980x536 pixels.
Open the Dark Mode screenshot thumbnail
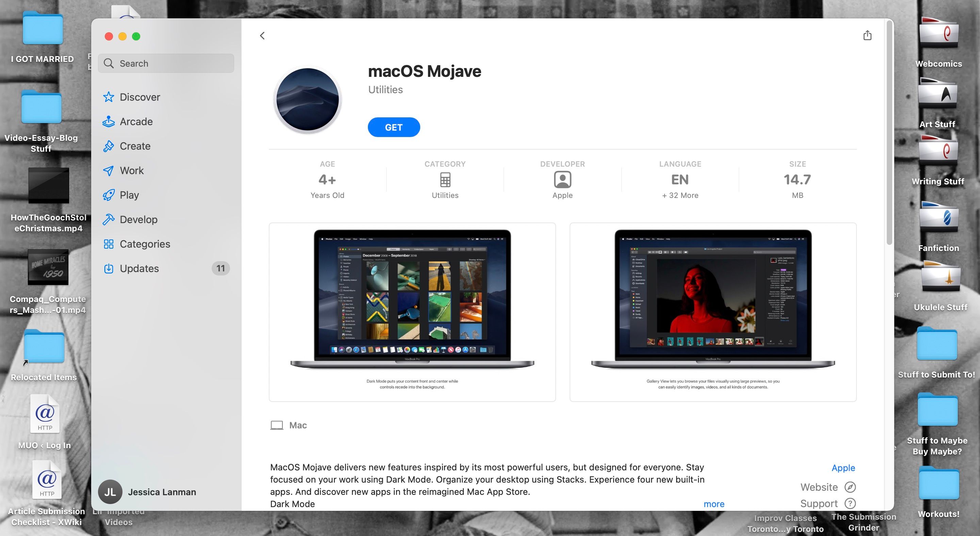pos(412,312)
